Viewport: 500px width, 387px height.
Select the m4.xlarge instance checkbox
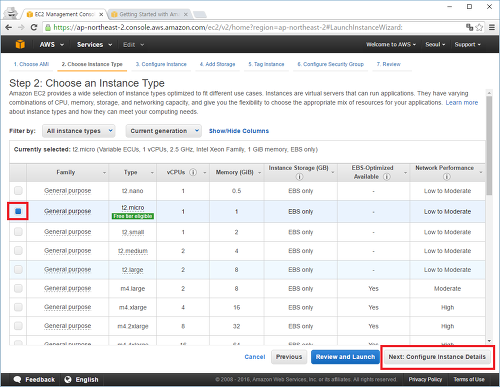pos(18,307)
